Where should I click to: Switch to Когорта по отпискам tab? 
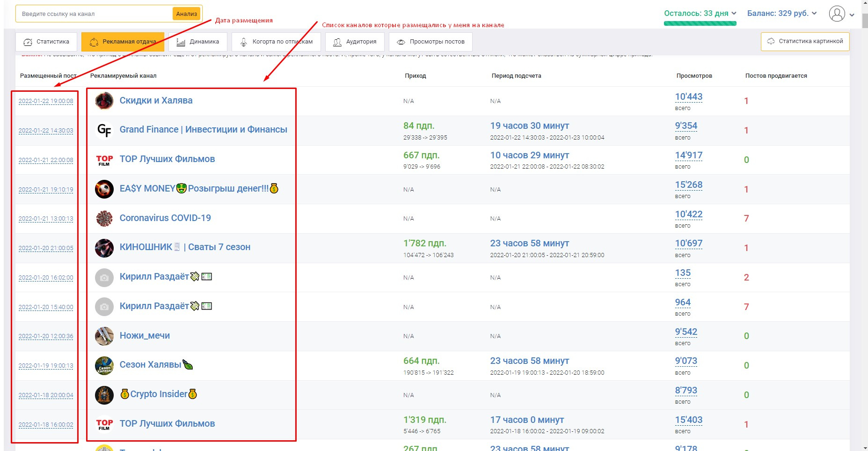coord(276,42)
